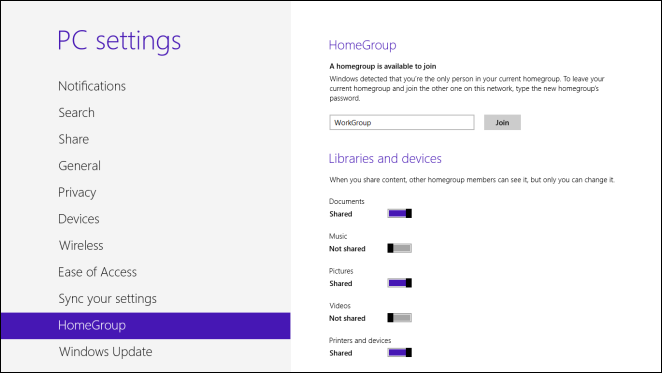662x373 pixels.
Task: Click the 'When you share content' description
Action: pos(472,180)
